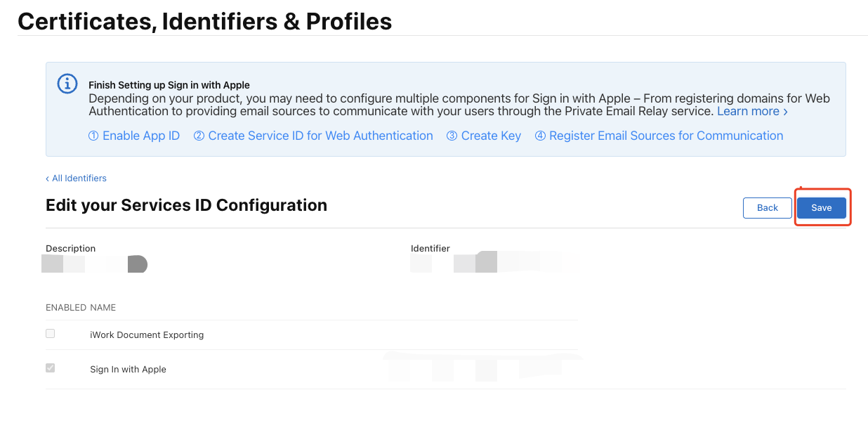This screenshot has height=435, width=868.
Task: Click the blurred Description value
Action: pos(94,264)
